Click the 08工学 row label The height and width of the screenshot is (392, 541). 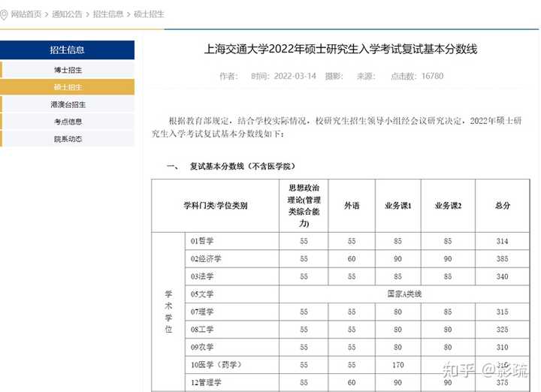click(202, 330)
